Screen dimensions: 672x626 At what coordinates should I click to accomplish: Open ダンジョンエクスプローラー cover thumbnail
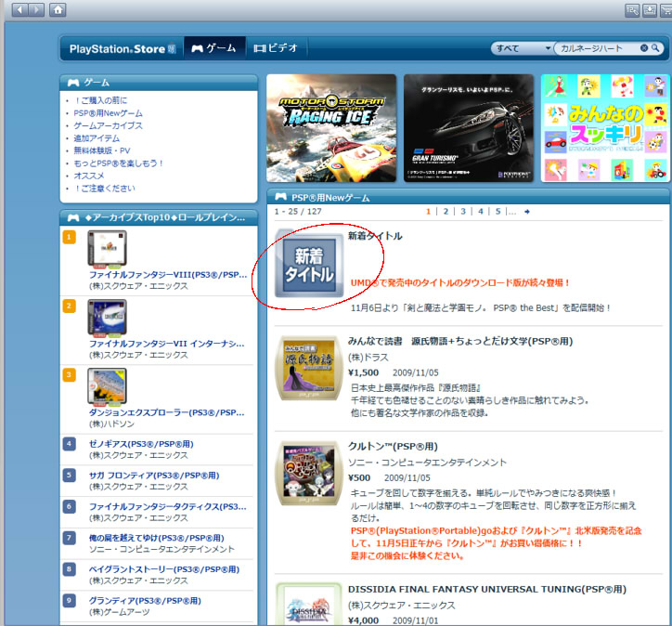[x=107, y=386]
